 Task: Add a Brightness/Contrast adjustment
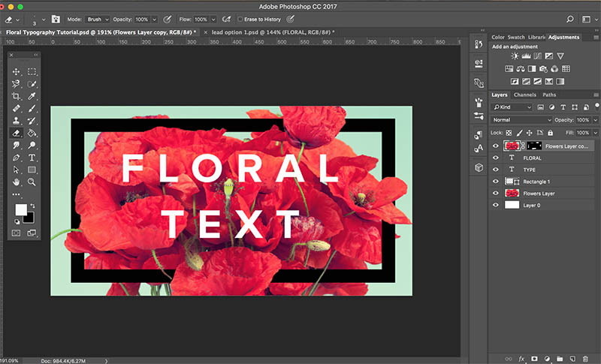[515, 56]
